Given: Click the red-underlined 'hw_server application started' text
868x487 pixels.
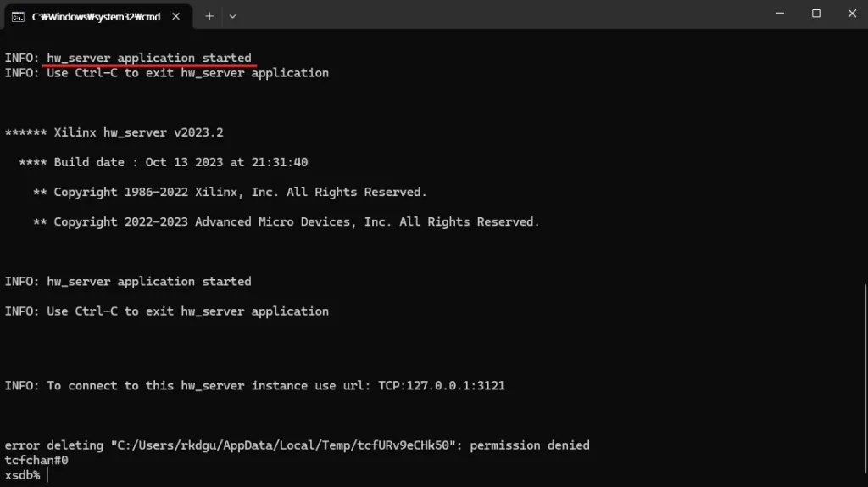Looking at the screenshot, I should coord(149,58).
